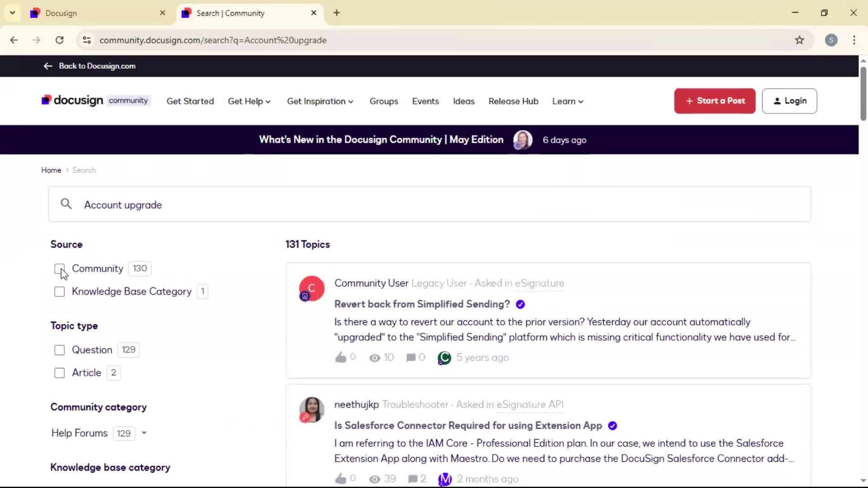868x488 pixels.
Task: Click verified checkmark badge on Salesforce Connector post
Action: pyautogui.click(x=613, y=426)
